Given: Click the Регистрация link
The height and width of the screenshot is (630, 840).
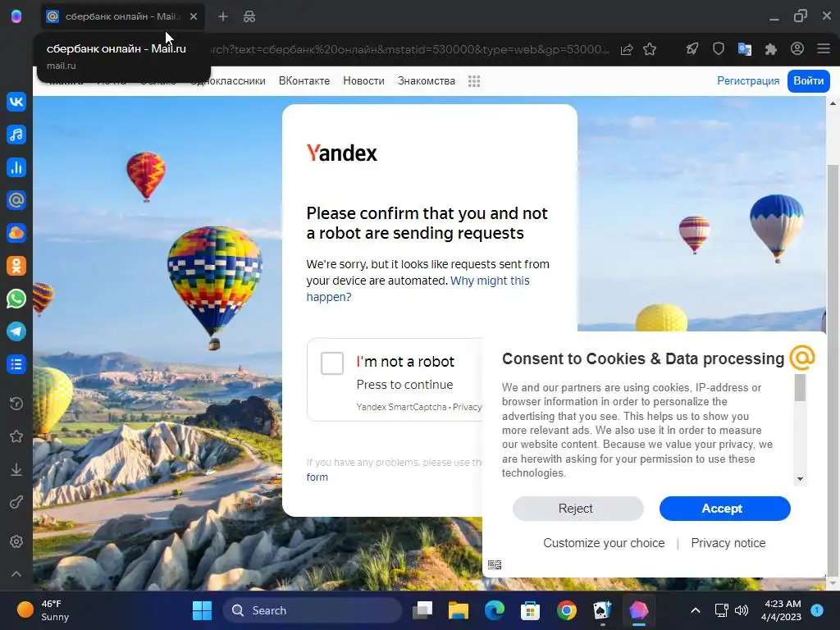Looking at the screenshot, I should click(748, 81).
